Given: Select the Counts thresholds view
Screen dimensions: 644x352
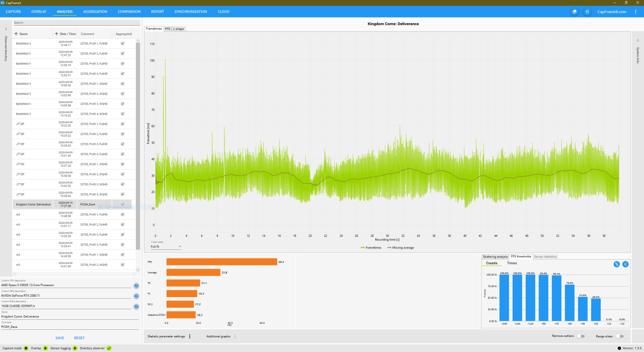Looking at the screenshot, I should [x=492, y=263].
